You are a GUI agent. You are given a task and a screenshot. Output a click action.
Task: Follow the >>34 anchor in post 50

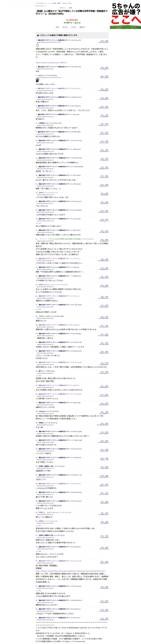pos(38,526)
